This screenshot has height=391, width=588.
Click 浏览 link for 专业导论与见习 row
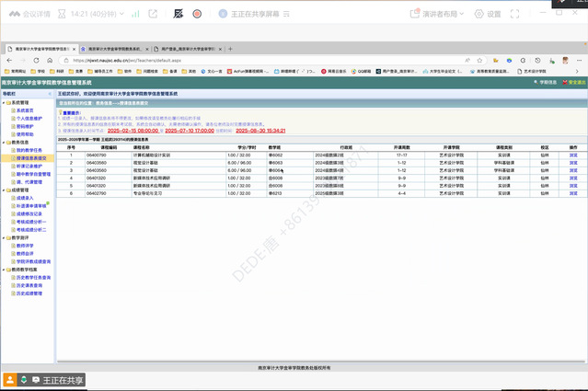tap(572, 192)
